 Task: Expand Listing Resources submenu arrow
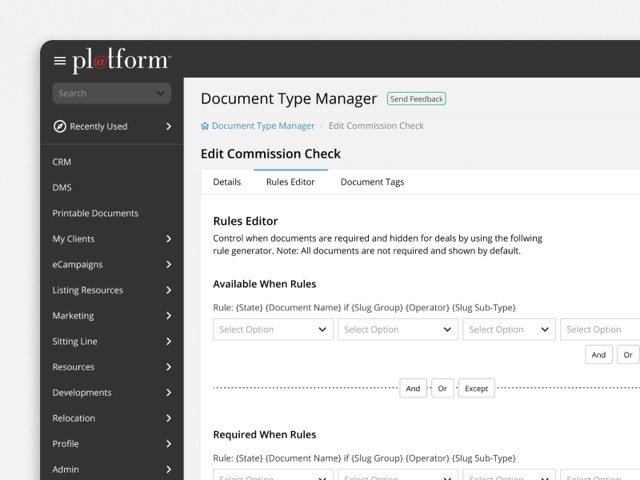[x=169, y=290]
